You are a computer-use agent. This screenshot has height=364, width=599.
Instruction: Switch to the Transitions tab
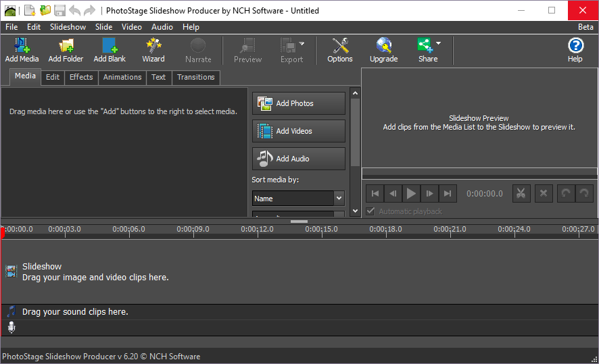point(195,77)
